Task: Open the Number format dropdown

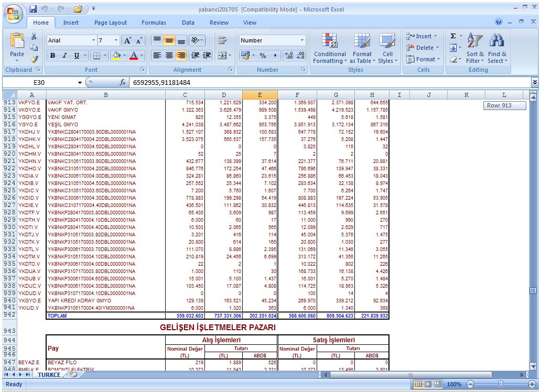Action: tap(302, 40)
